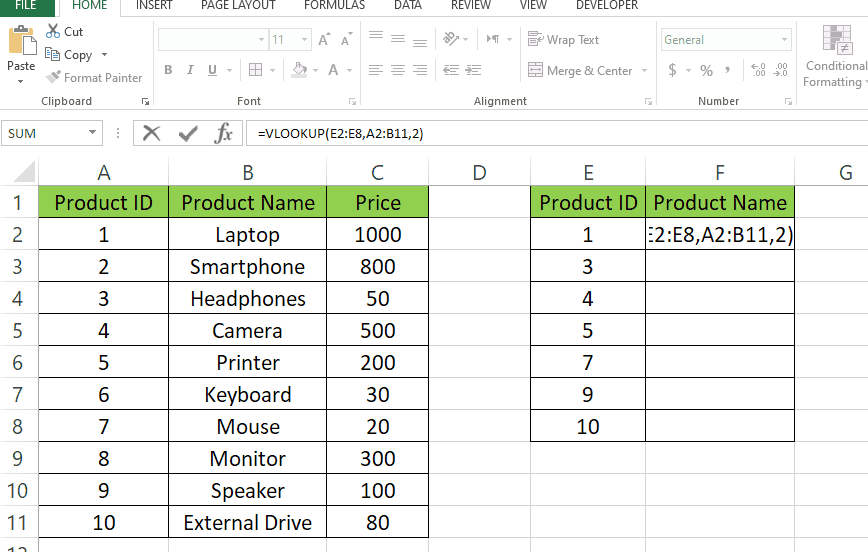Switch to the REVIEW tab
The image size is (868, 552).
coord(471,6)
